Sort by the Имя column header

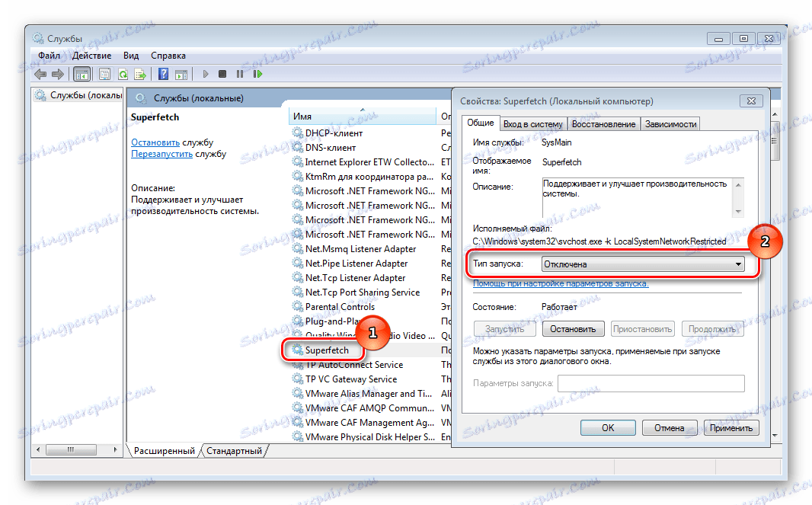(362, 116)
